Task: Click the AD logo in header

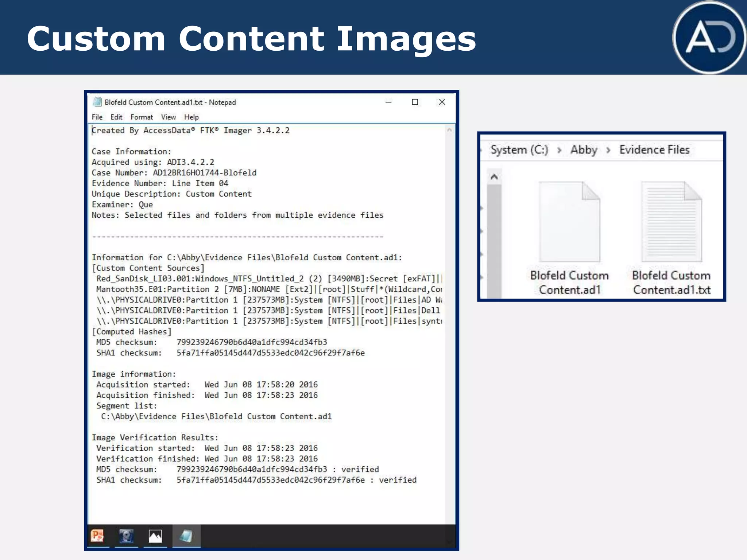Action: [709, 38]
